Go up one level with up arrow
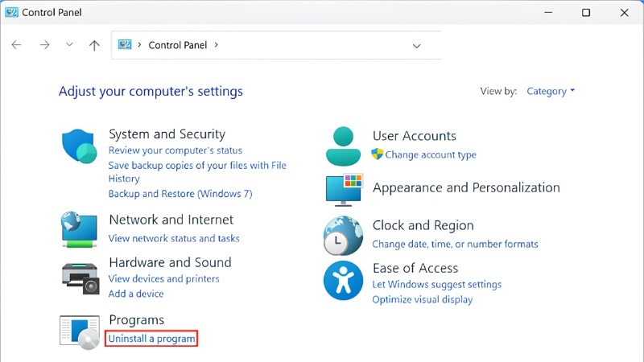This screenshot has height=362, width=644. 94,45
